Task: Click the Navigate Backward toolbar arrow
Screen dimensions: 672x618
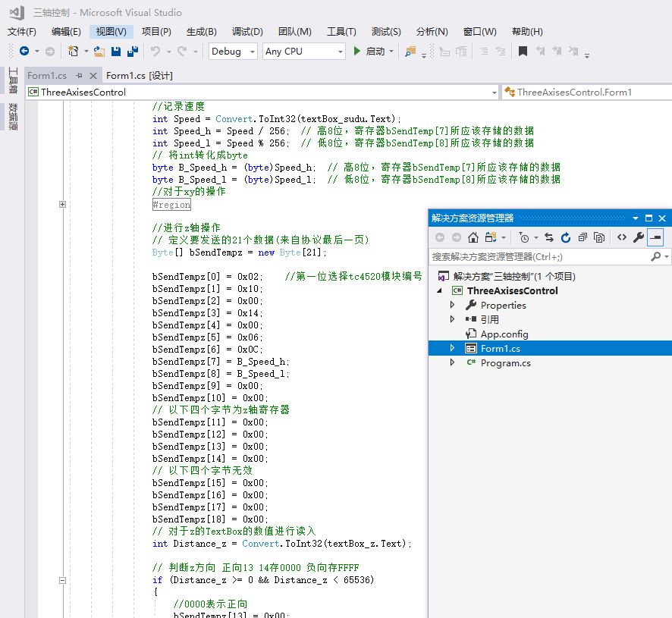Action: tap(24, 52)
